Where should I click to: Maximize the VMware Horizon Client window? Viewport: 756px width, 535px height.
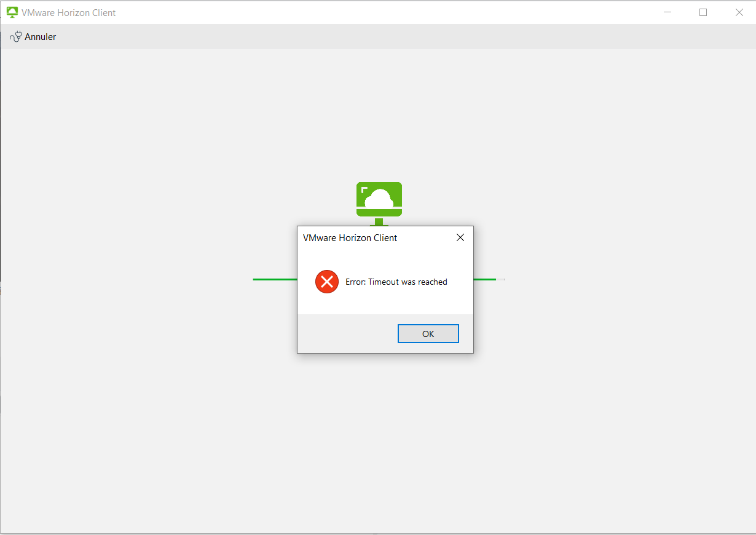[703, 12]
